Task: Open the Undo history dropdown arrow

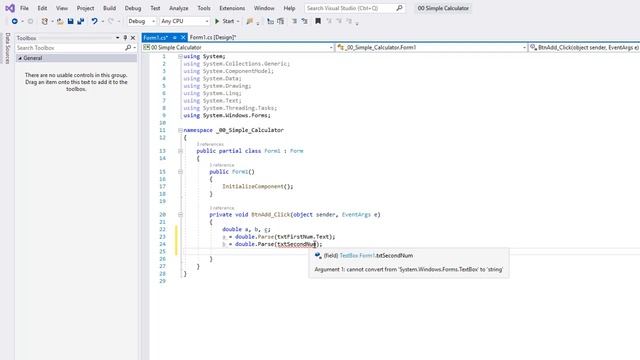Action: click(x=102, y=21)
